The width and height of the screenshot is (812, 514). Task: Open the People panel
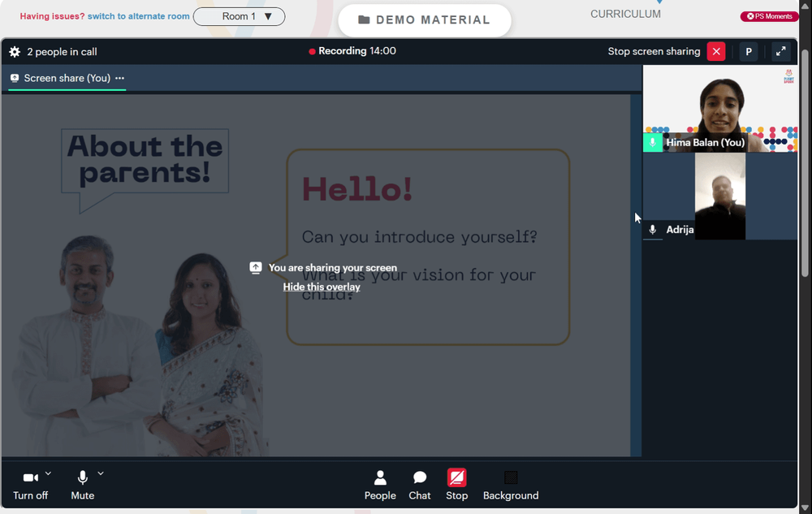[380, 485]
